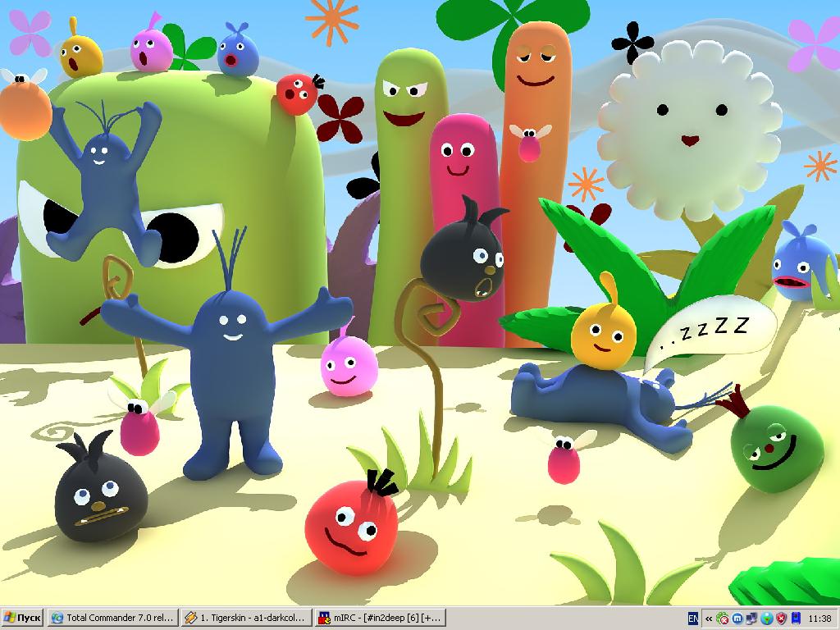This screenshot has width=840, height=630.
Task: Open the EN language indicator
Action: [x=692, y=619]
